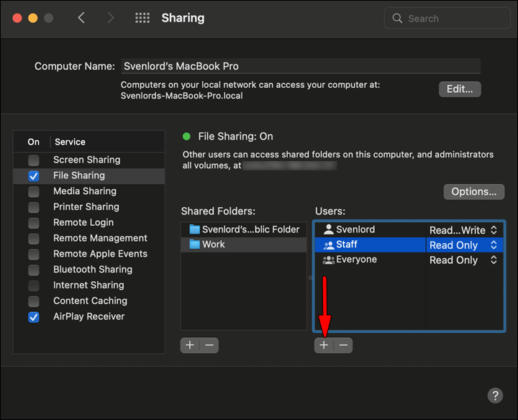Click the Staff group icon

(328, 245)
